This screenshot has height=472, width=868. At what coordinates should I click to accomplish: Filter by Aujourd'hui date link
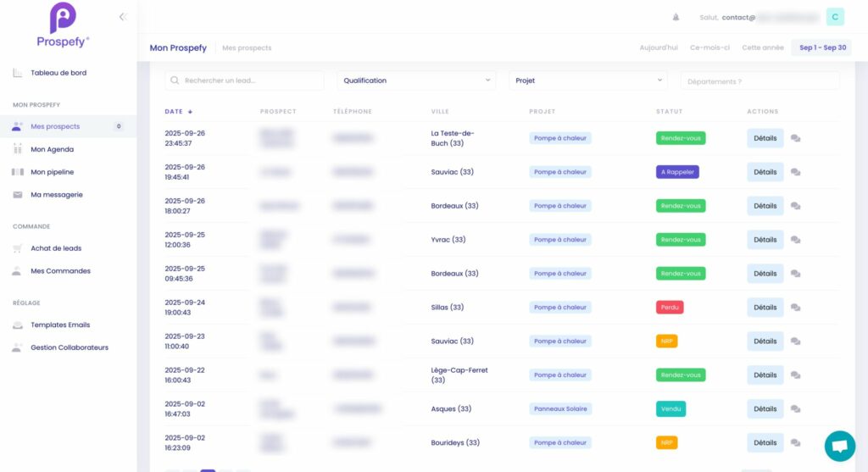(x=659, y=47)
